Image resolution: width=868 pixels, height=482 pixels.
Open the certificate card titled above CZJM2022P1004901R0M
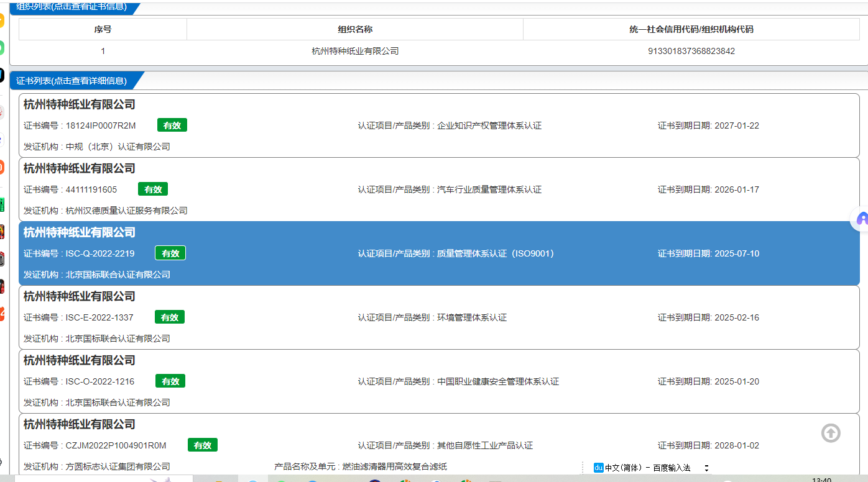[x=80, y=424]
